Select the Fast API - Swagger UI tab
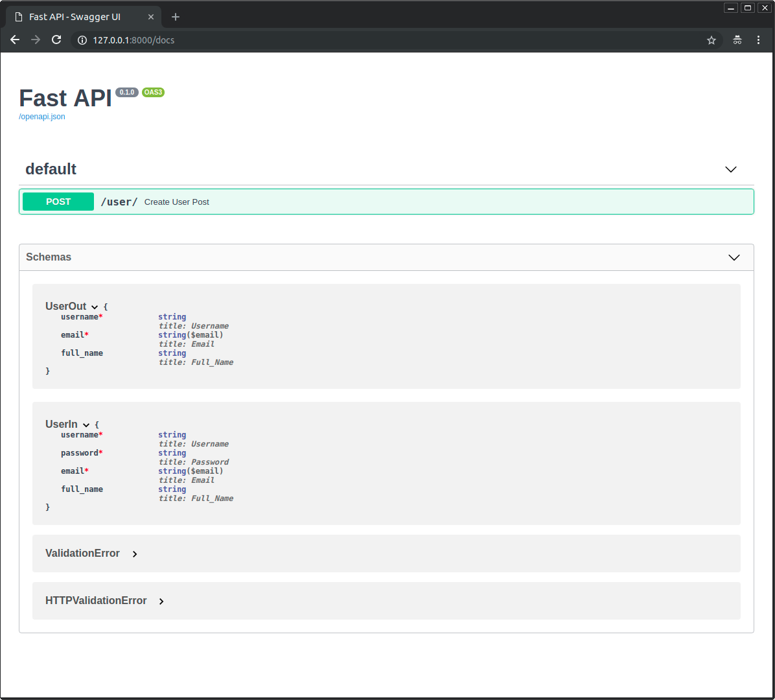Viewport: 775px width, 700px height. pyautogui.click(x=75, y=17)
